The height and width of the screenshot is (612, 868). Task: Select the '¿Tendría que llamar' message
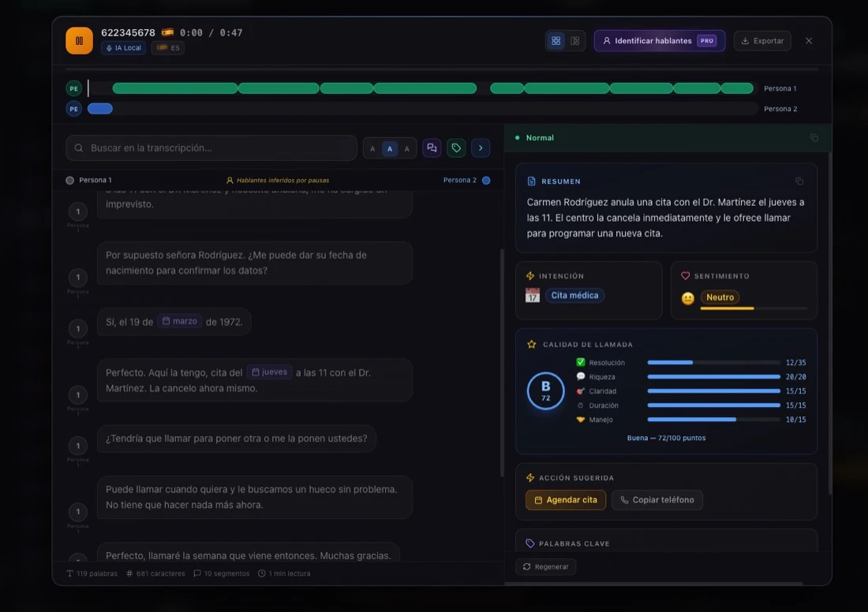(x=237, y=438)
